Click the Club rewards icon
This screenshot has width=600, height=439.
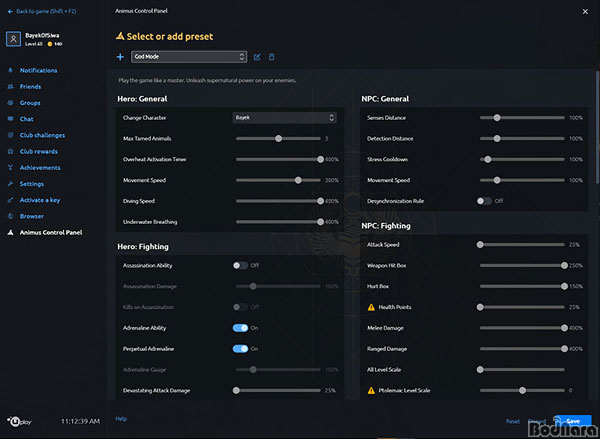[x=11, y=152]
